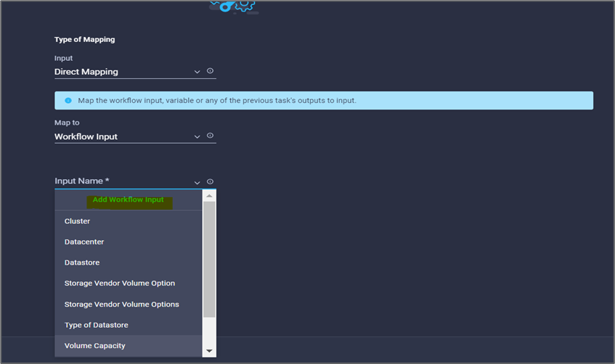Expand the Workflow Input dropdown chevron
Screen dimensions: 615x364
coord(197,137)
